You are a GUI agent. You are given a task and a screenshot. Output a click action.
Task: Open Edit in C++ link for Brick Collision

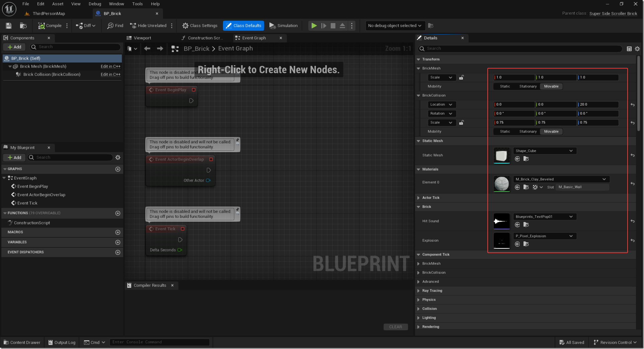(x=110, y=75)
